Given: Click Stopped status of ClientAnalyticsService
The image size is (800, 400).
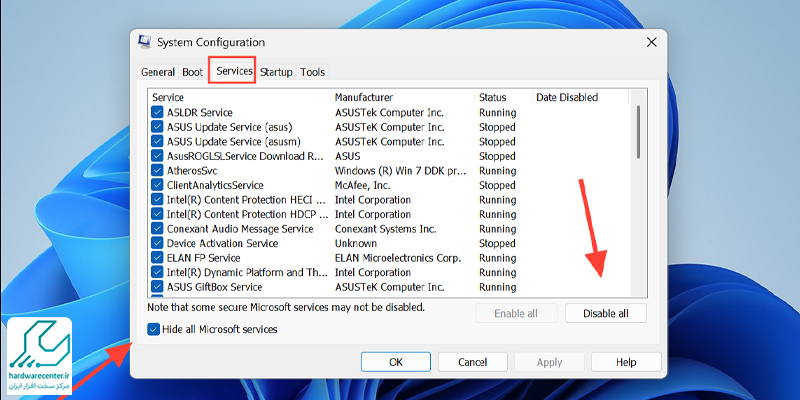Looking at the screenshot, I should pyautogui.click(x=497, y=185).
